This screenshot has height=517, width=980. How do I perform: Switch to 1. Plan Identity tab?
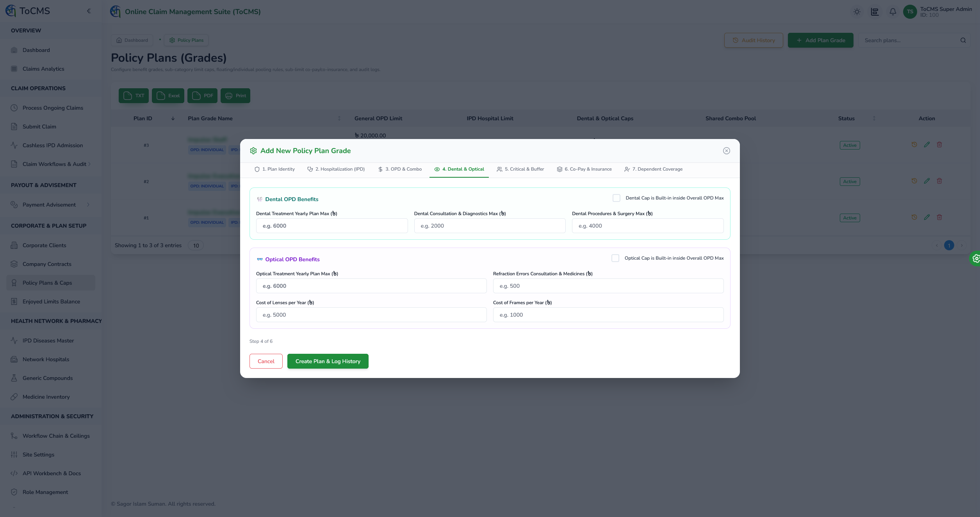(x=274, y=169)
